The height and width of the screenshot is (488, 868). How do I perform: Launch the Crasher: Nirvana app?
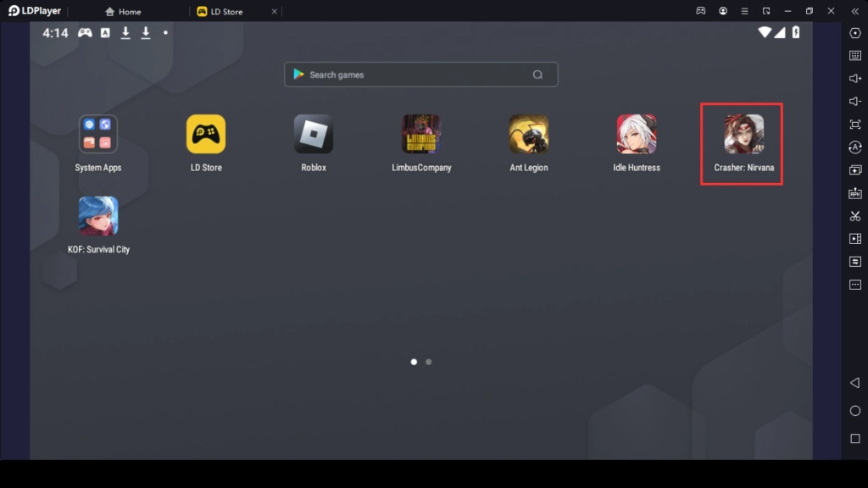click(x=743, y=135)
